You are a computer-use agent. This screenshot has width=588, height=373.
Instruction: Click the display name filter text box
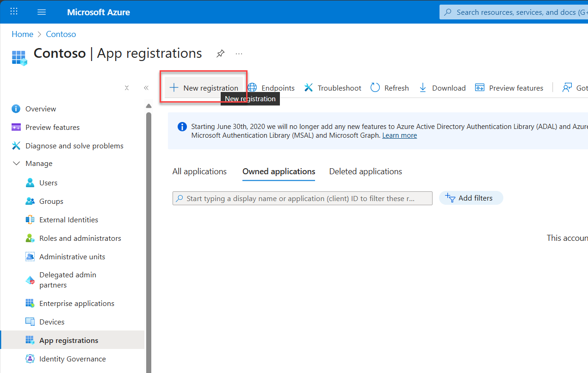303,198
